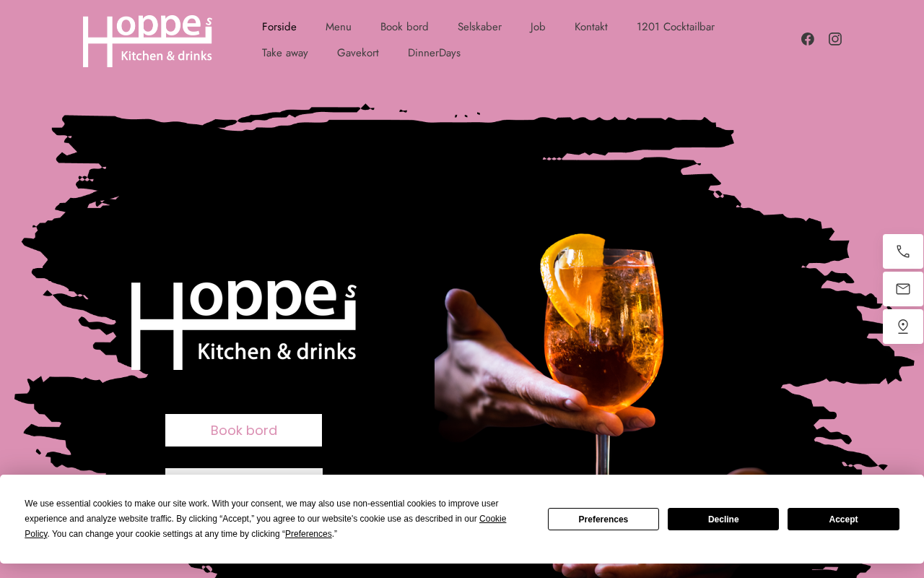The height and width of the screenshot is (578, 924).
Task: Open the Take away page
Action: (285, 53)
